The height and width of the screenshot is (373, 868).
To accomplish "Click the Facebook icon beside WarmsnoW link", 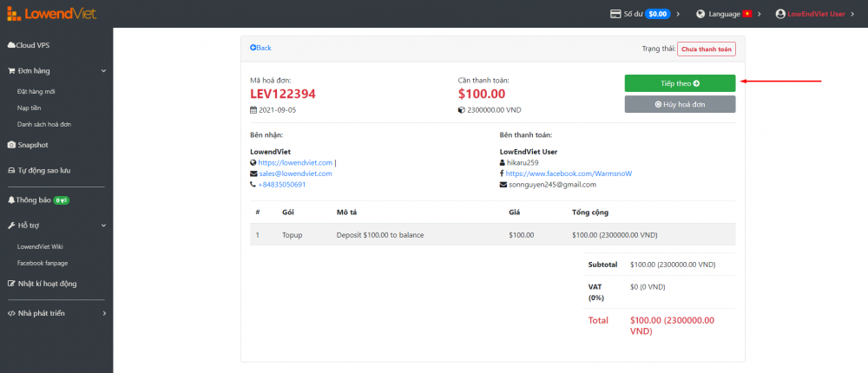I will pyautogui.click(x=501, y=173).
